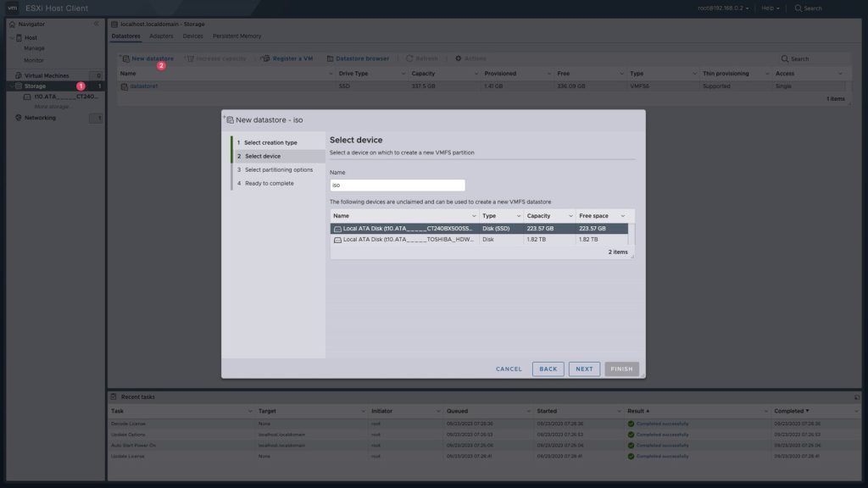Open the Type column menu in the device list
The height and width of the screenshot is (488, 868).
tap(519, 216)
